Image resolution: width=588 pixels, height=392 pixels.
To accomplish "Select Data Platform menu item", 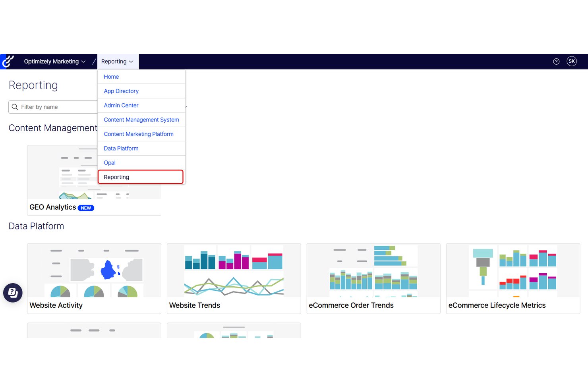I will pos(141,148).
